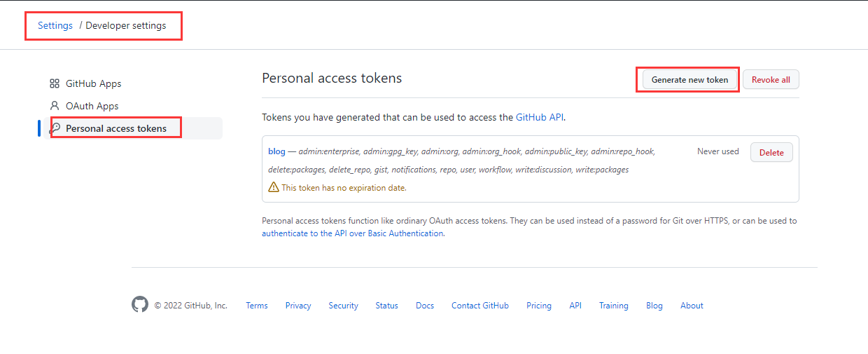This screenshot has height=354, width=868.
Task: Click the GitHub Apps grid icon
Action: (55, 83)
